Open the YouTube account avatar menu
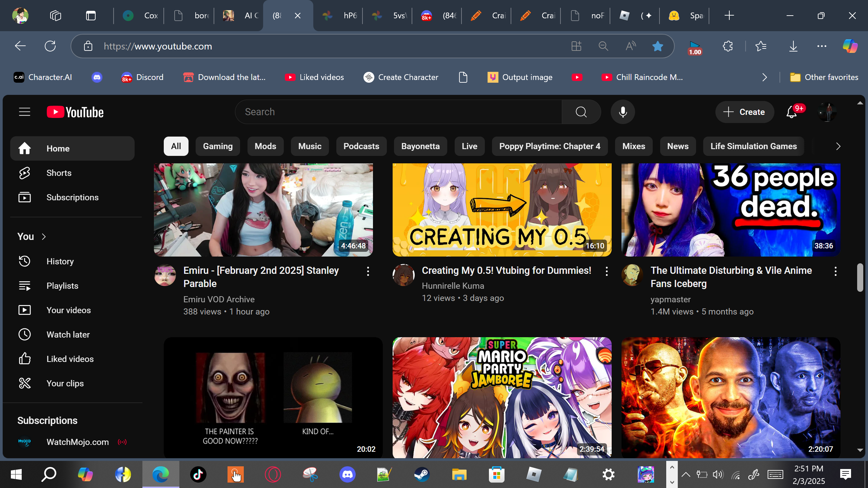This screenshot has height=488, width=868. pos(827,112)
